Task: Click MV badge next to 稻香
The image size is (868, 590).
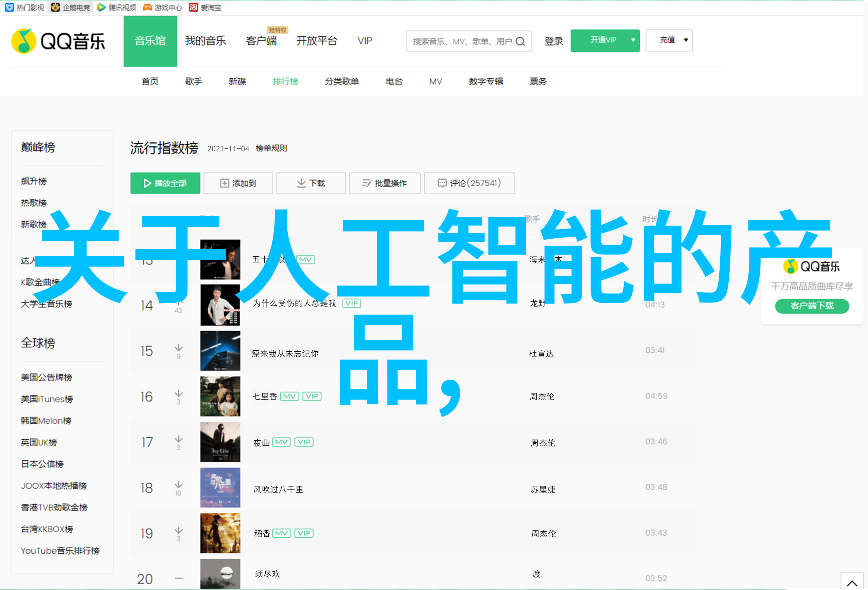Action: [282, 533]
